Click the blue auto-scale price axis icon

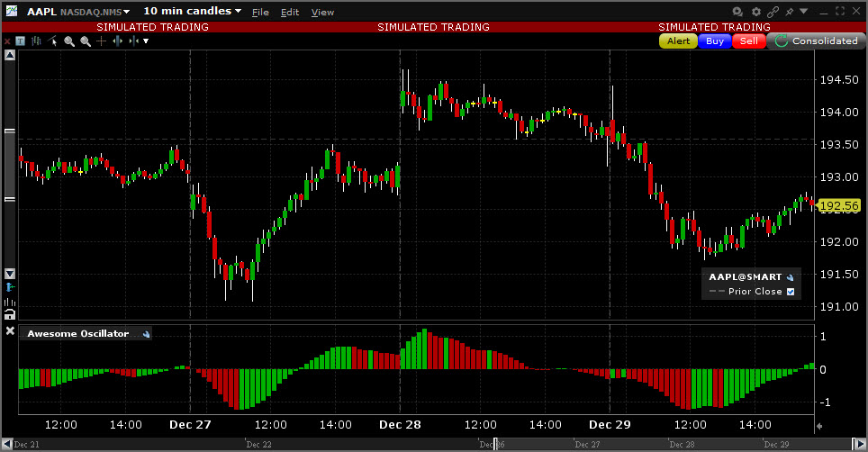[x=9, y=287]
